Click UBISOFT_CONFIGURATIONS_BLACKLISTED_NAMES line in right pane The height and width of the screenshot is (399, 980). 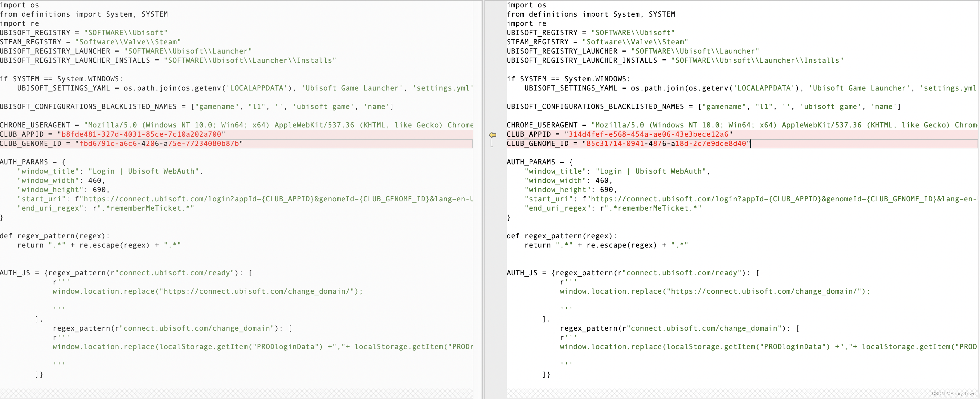click(x=704, y=107)
